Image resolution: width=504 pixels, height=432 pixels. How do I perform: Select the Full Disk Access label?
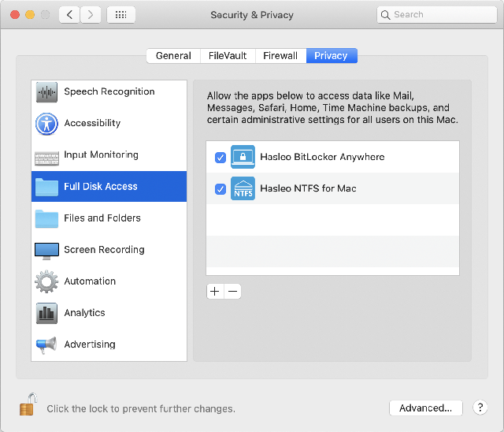point(101,187)
